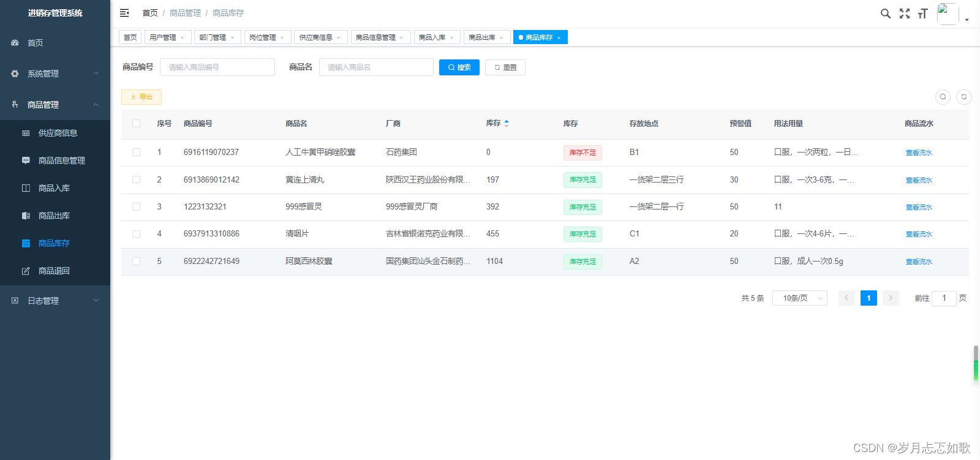Open the 10条/页 page size dropdown
Screen dimensions: 980x460
coord(800,298)
